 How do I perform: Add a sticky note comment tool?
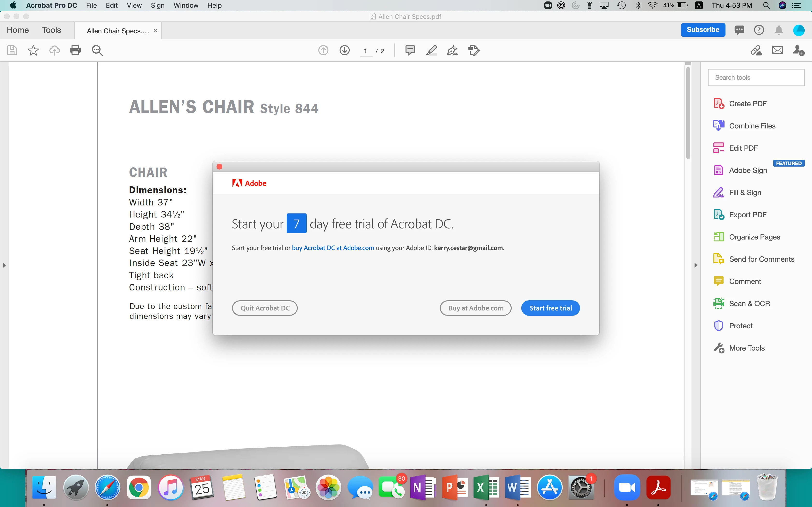pyautogui.click(x=410, y=50)
